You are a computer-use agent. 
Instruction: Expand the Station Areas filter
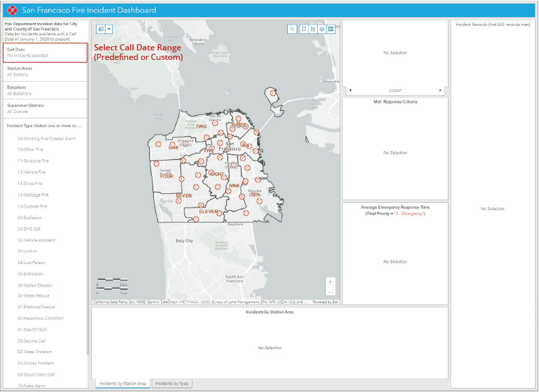(x=45, y=71)
